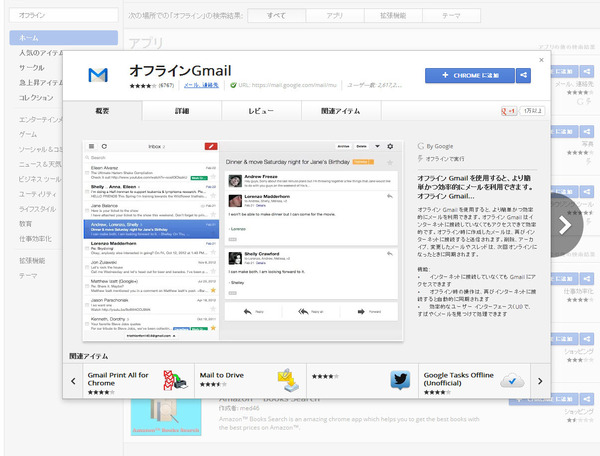Click the CHROME に追加 button
Image resolution: width=600 pixels, height=456 pixels.
[x=468, y=75]
